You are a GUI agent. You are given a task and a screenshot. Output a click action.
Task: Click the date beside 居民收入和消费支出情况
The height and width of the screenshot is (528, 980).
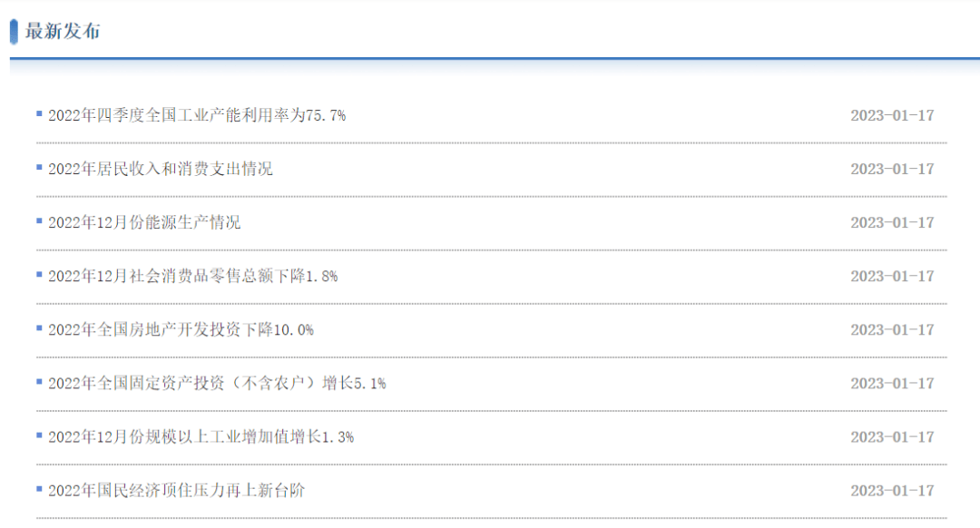point(891,170)
